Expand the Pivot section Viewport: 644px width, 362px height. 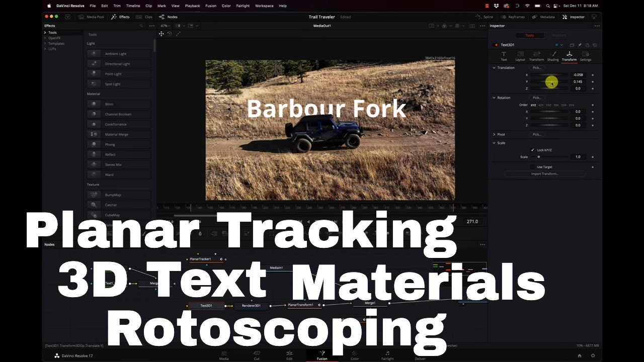(494, 134)
